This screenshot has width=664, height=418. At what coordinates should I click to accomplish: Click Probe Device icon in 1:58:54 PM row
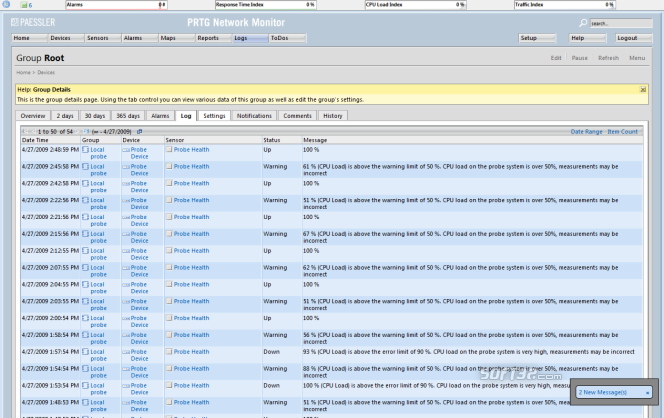click(126, 335)
